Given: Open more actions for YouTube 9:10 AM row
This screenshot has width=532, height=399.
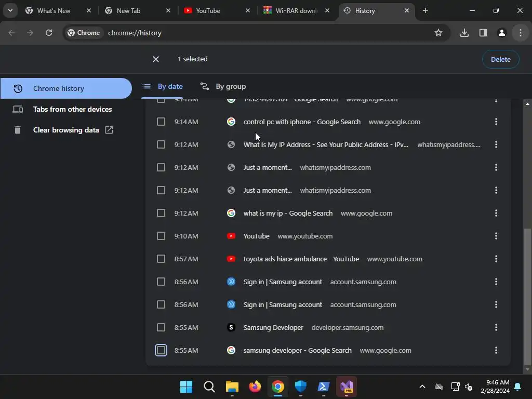Looking at the screenshot, I should pos(496,236).
